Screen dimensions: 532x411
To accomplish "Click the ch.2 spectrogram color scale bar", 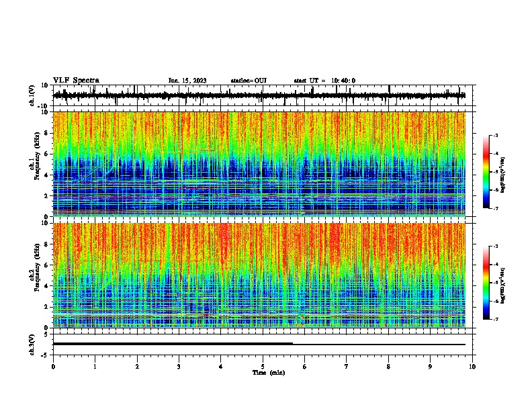I will click(x=486, y=283).
